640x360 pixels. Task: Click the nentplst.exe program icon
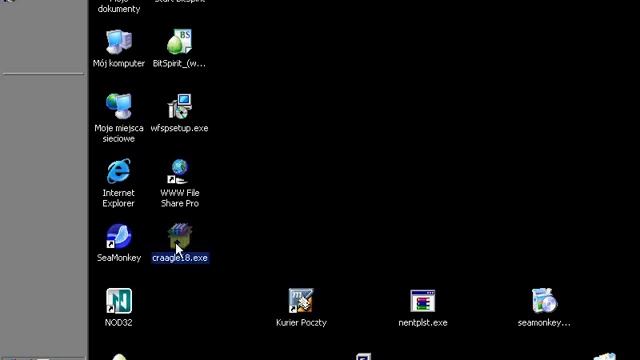(x=422, y=301)
